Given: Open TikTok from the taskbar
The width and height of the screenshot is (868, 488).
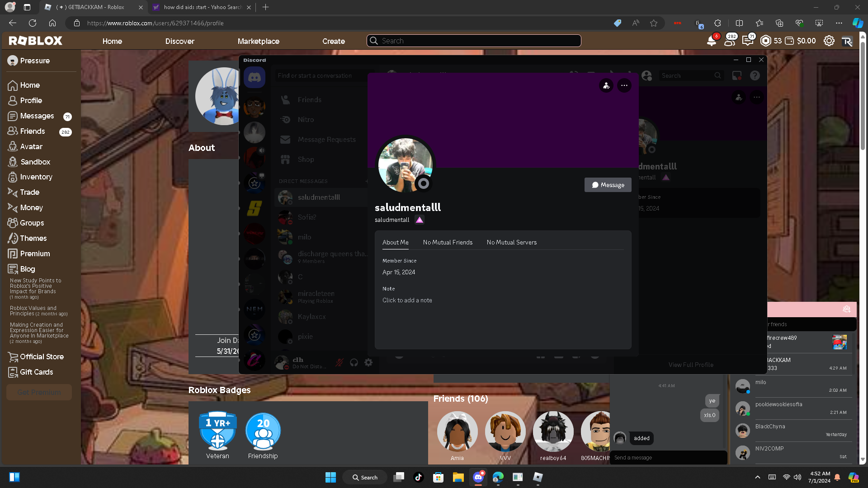Looking at the screenshot, I should (418, 477).
